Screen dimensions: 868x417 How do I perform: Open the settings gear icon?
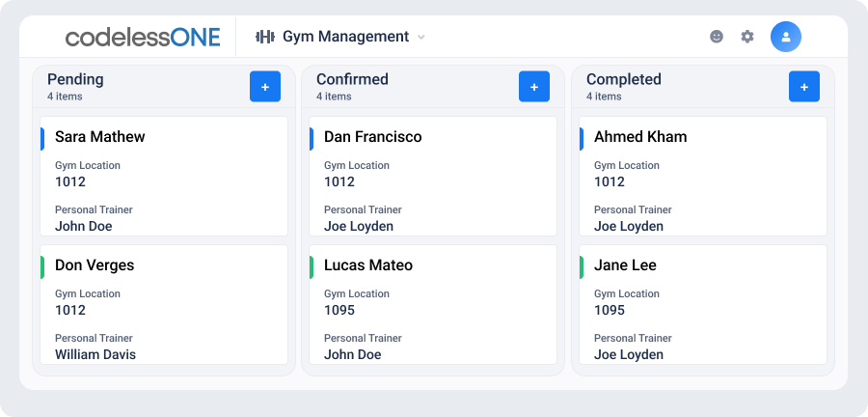click(x=747, y=37)
